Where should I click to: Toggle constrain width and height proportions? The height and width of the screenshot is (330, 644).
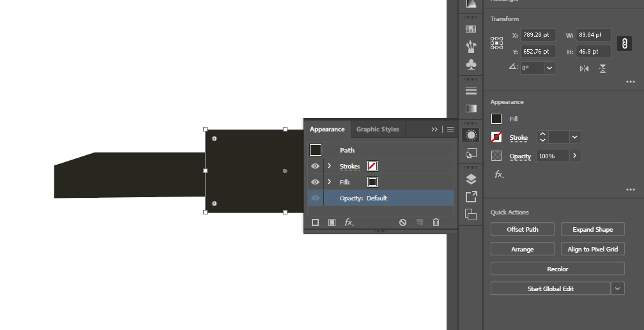pyautogui.click(x=624, y=43)
